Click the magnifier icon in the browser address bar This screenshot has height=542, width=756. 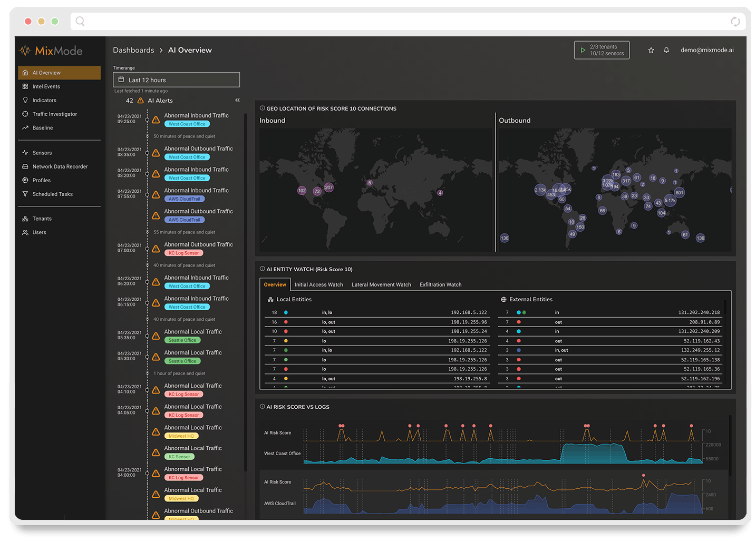pyautogui.click(x=80, y=21)
